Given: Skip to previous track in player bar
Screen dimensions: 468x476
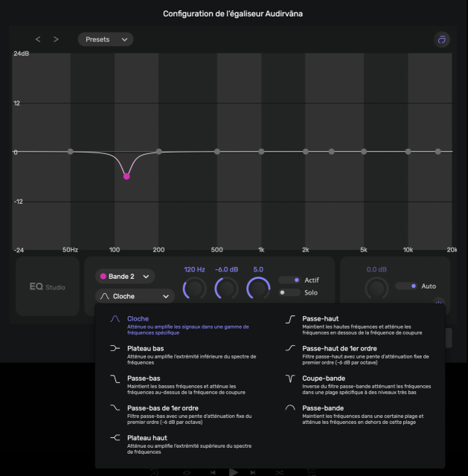Looking at the screenshot, I should click(213, 473).
